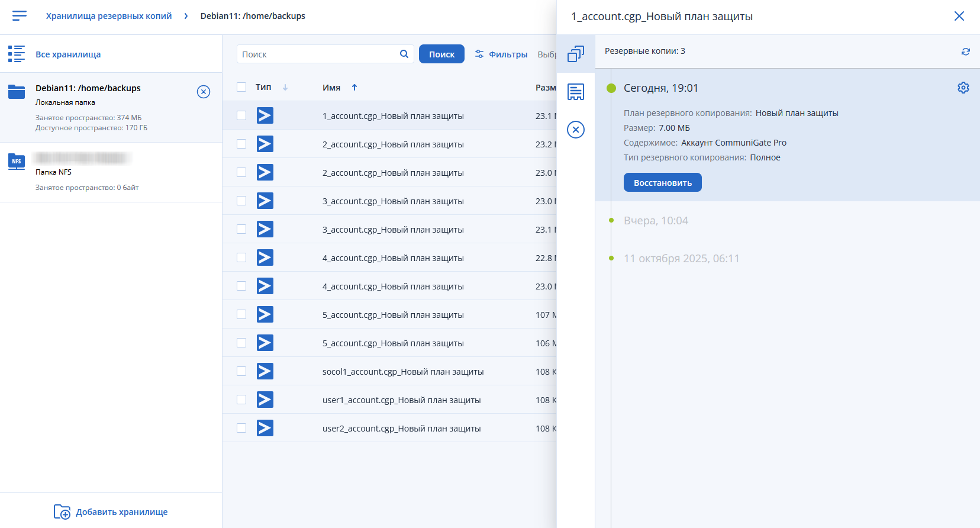The image size is (980, 528).
Task: Click the Debian11: /home/backups breadcrumb text
Action: tap(253, 16)
